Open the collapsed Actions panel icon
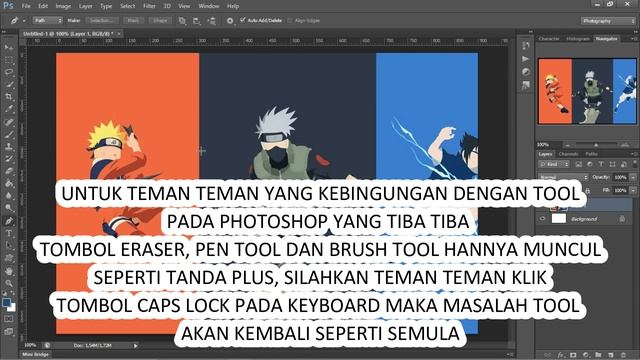Image resolution: width=640 pixels, height=360 pixels. tap(526, 59)
